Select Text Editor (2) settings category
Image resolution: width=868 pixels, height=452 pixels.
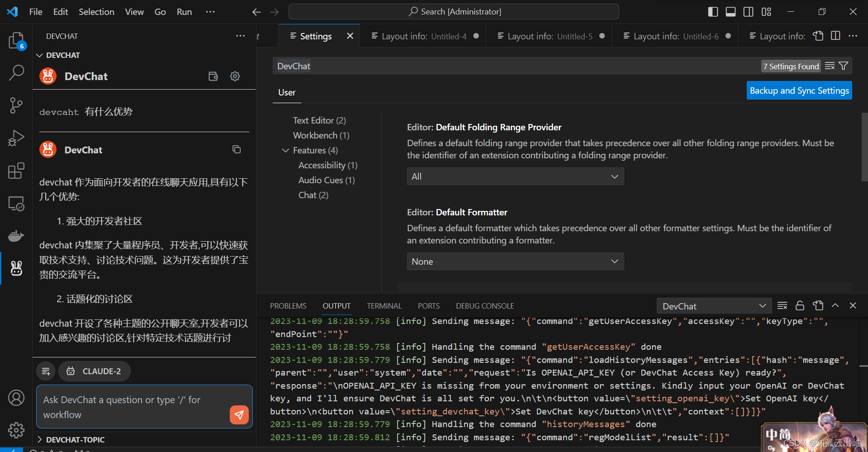click(x=319, y=120)
